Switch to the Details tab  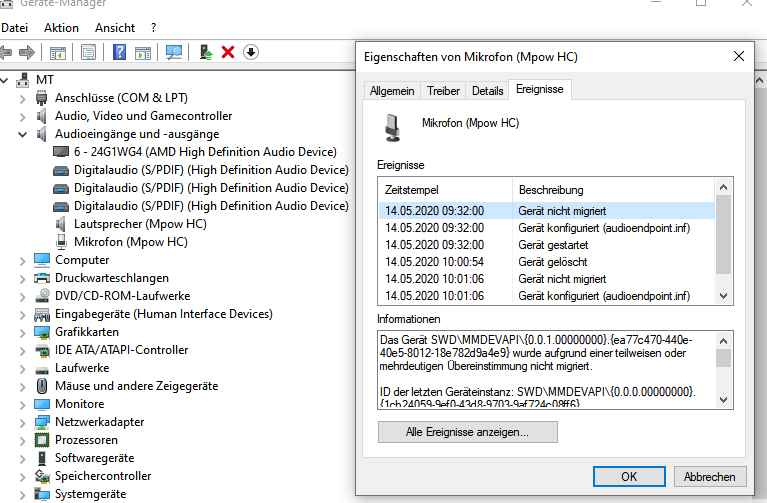(x=487, y=91)
